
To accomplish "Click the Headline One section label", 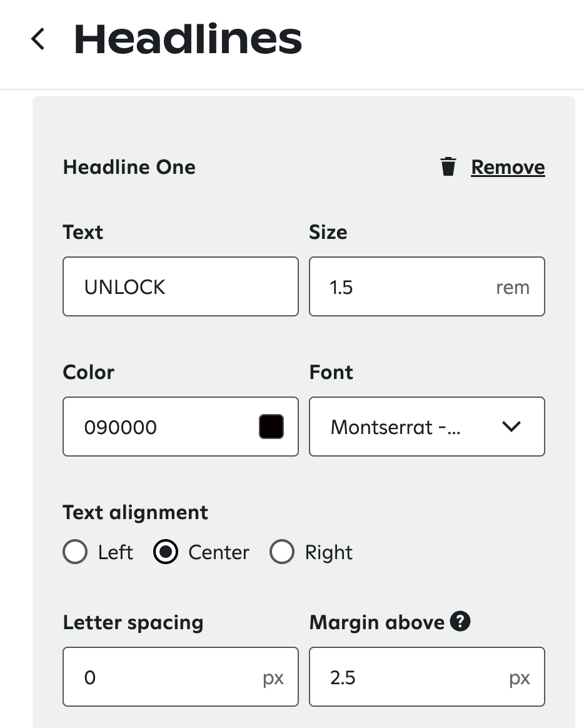I will (x=129, y=167).
